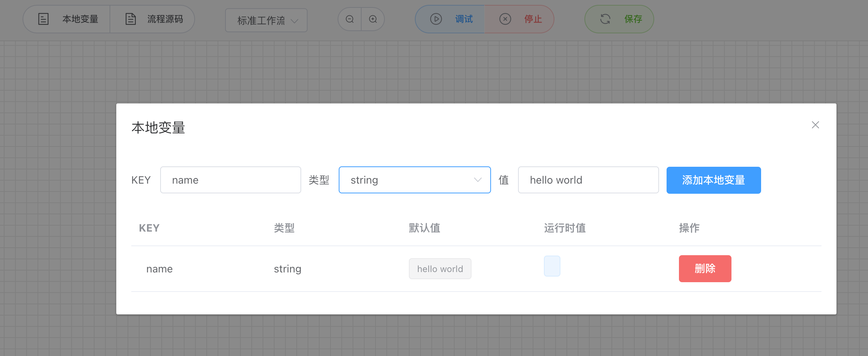Viewport: 868px width, 356px height.
Task: Click the 保存 text label
Action: pos(633,19)
